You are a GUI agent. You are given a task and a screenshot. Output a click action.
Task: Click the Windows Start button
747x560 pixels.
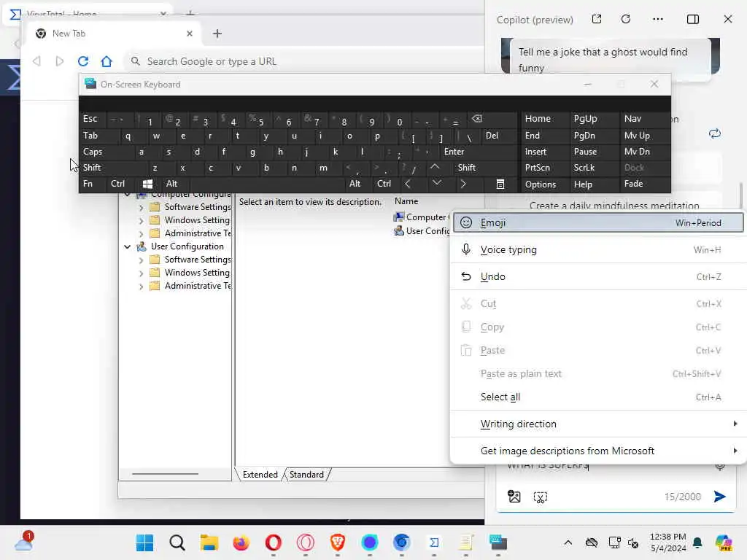tap(144, 542)
